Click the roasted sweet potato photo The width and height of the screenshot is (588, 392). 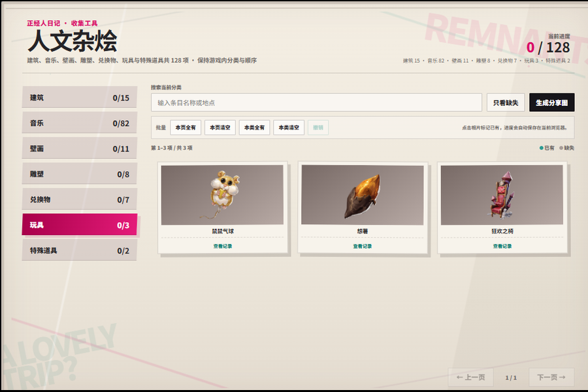[362, 195]
